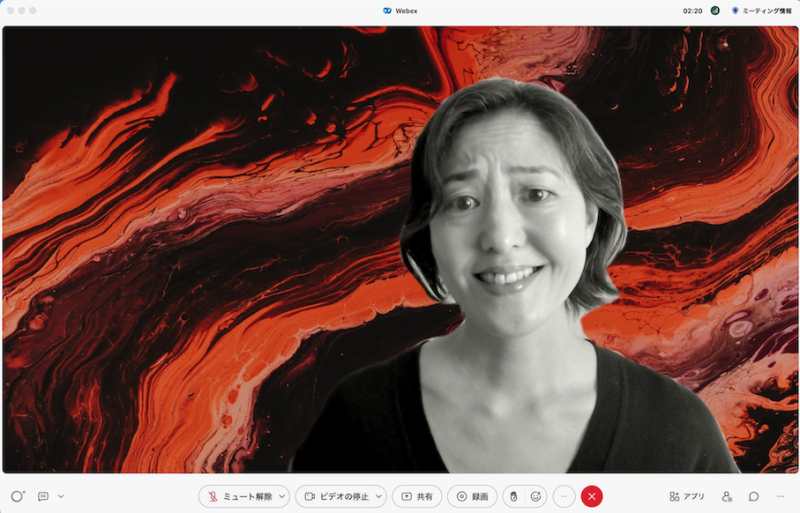Expand the audio options arrow beside ミュート解除
Image resolution: width=800 pixels, height=513 pixels.
pos(283,496)
